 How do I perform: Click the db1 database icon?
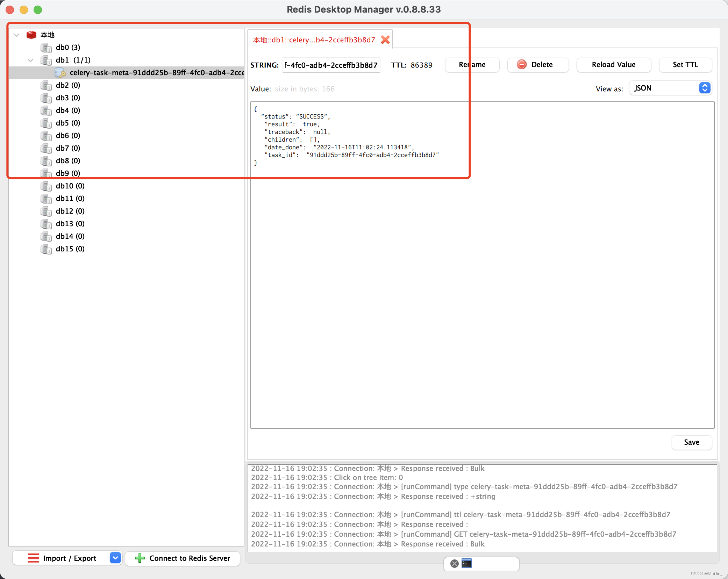(46, 60)
